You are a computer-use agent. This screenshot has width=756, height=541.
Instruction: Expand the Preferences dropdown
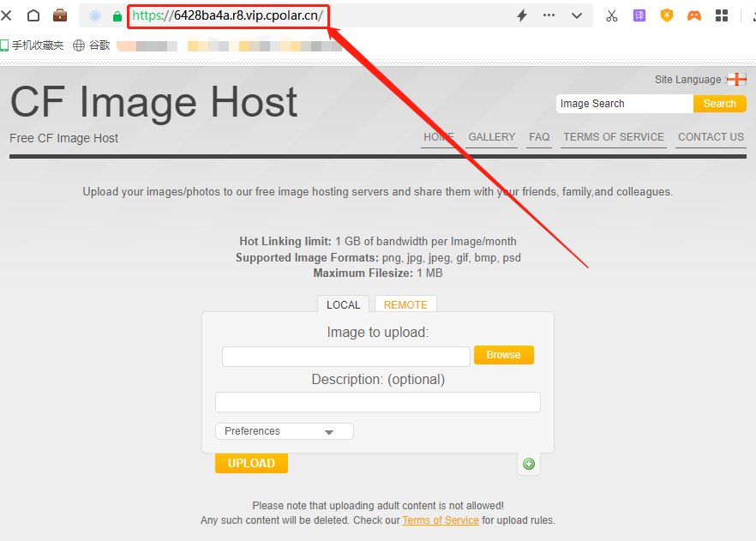pos(284,431)
